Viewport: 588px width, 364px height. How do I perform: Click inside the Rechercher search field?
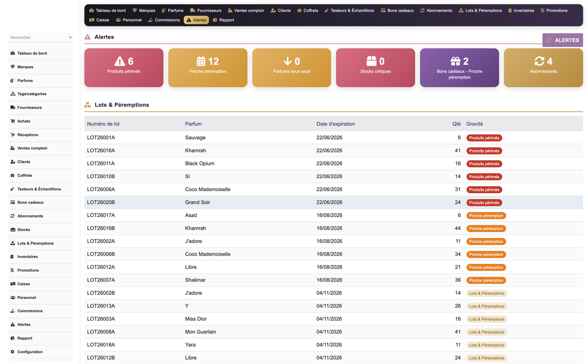click(x=37, y=37)
